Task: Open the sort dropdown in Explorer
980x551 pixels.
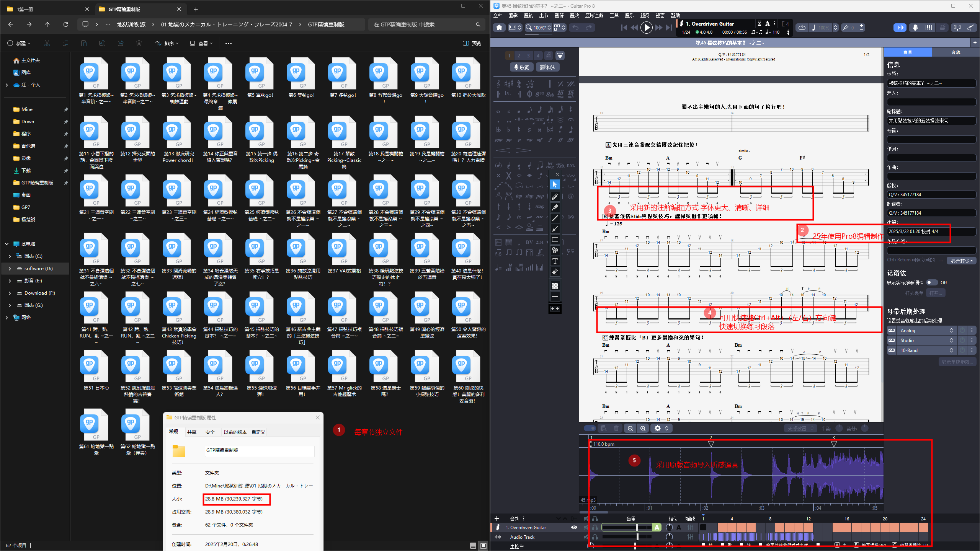Action: pyautogui.click(x=167, y=43)
